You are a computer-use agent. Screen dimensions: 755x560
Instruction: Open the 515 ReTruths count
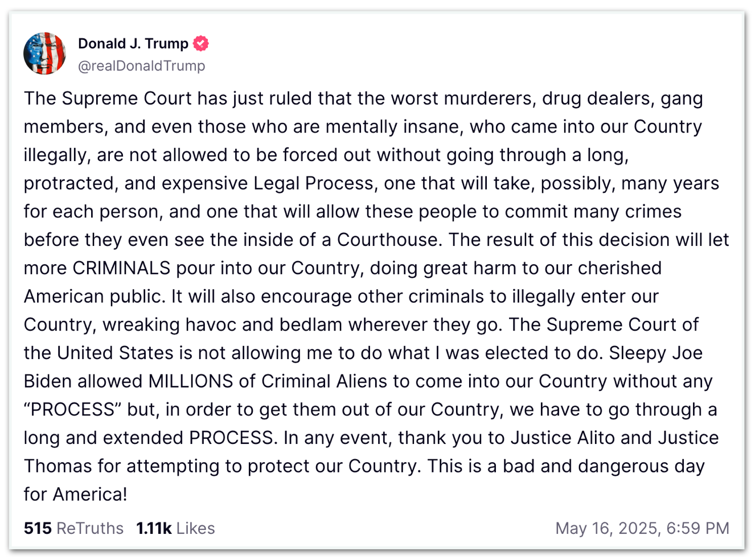pyautogui.click(x=38, y=528)
